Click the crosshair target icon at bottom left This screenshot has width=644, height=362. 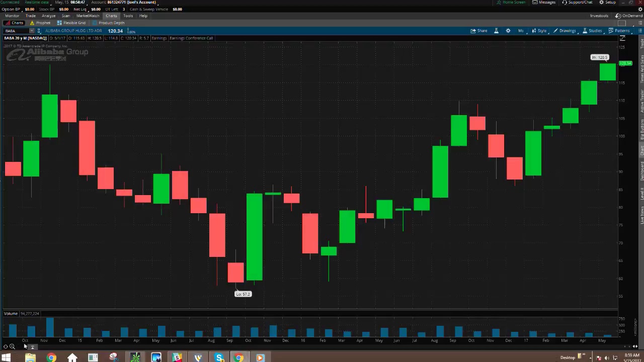pos(6,346)
